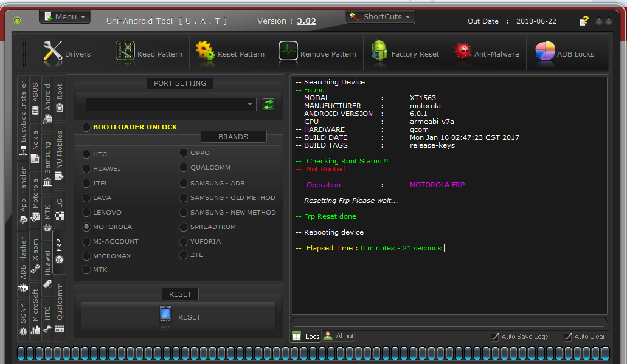Select the ITEL brand radio button
The height and width of the screenshot is (364, 627).
(86, 183)
